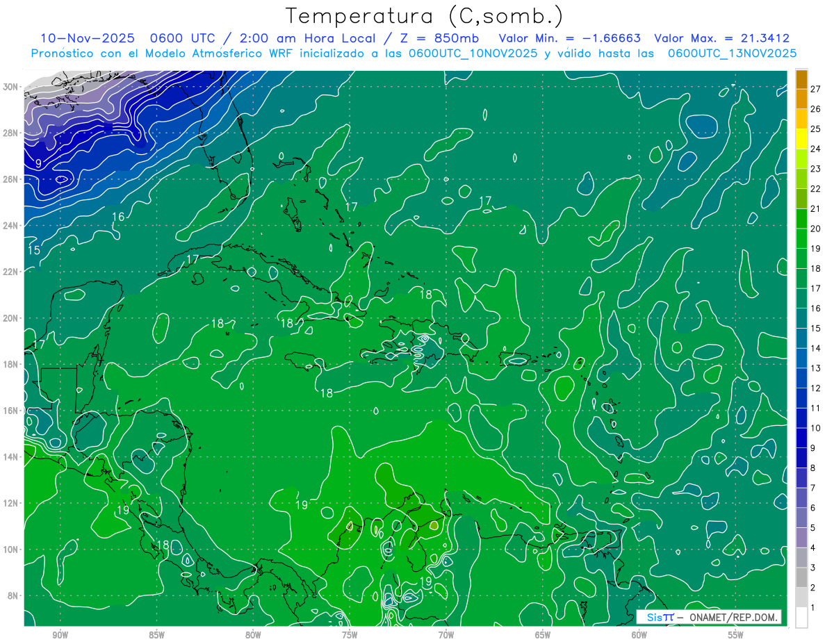Viewport: 834px width, 644px height.
Task: Click the 55W longitude axis label
Action: pyautogui.click(x=736, y=635)
